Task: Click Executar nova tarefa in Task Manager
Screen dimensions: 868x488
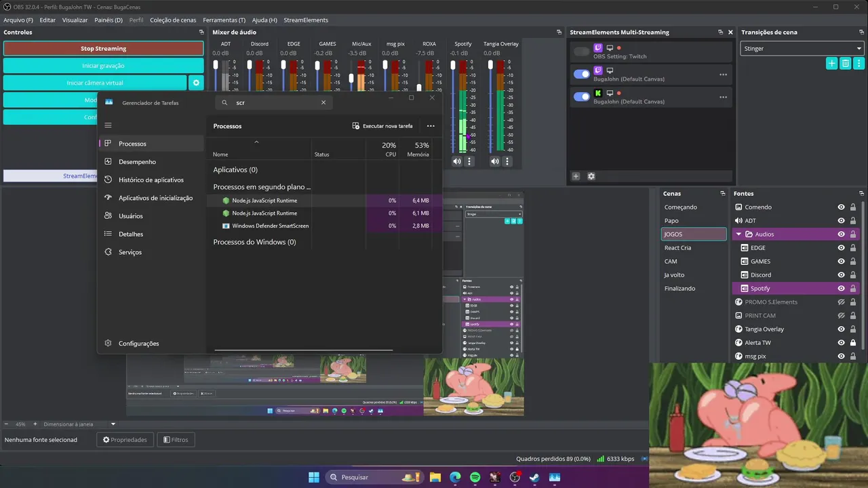Action: (x=382, y=126)
